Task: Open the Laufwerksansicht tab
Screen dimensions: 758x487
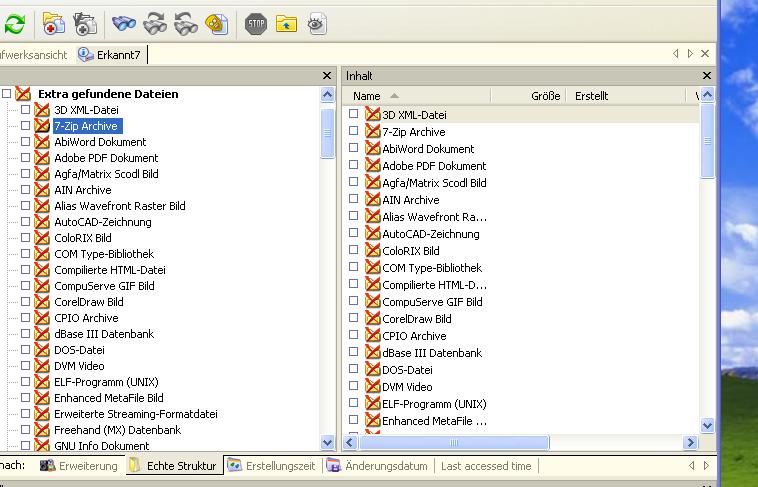Action: [34, 55]
